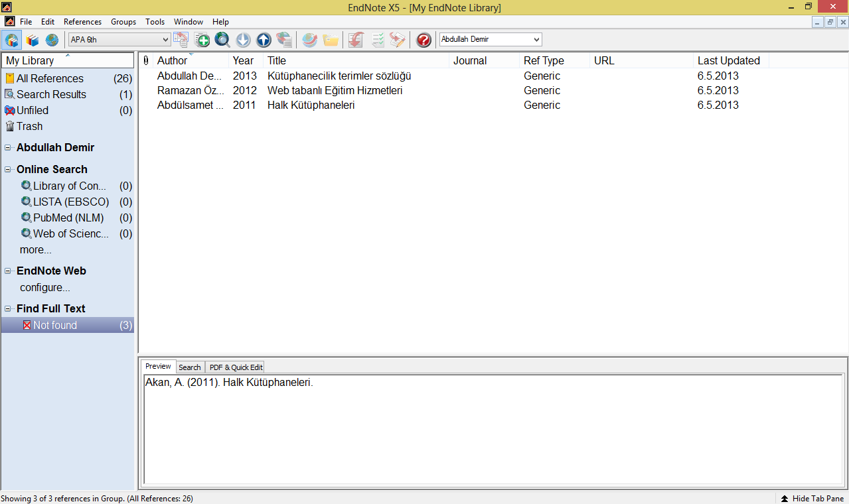Collapse the Online Search group set

point(9,170)
